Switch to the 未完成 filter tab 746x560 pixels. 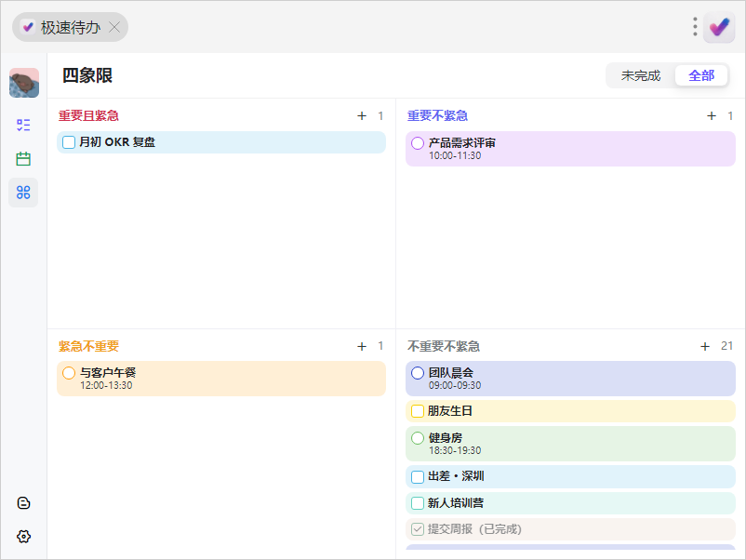pos(640,75)
